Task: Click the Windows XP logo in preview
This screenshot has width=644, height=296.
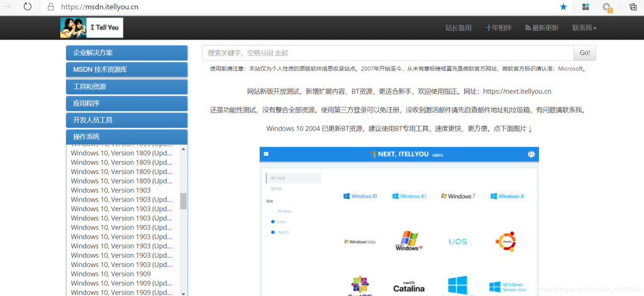Action: click(409, 241)
